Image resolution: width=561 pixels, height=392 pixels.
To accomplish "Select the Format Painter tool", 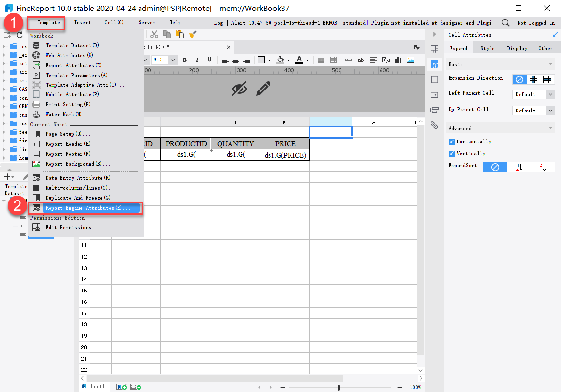I will point(191,34).
